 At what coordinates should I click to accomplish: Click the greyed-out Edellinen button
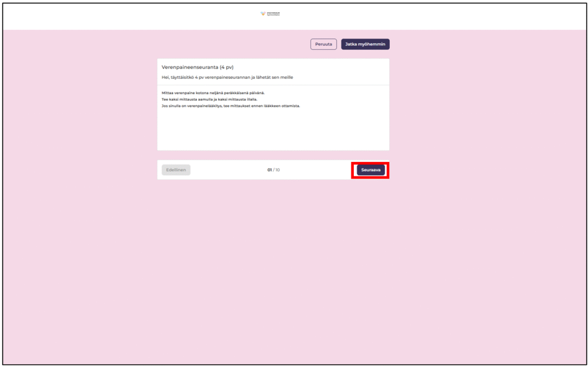(176, 170)
